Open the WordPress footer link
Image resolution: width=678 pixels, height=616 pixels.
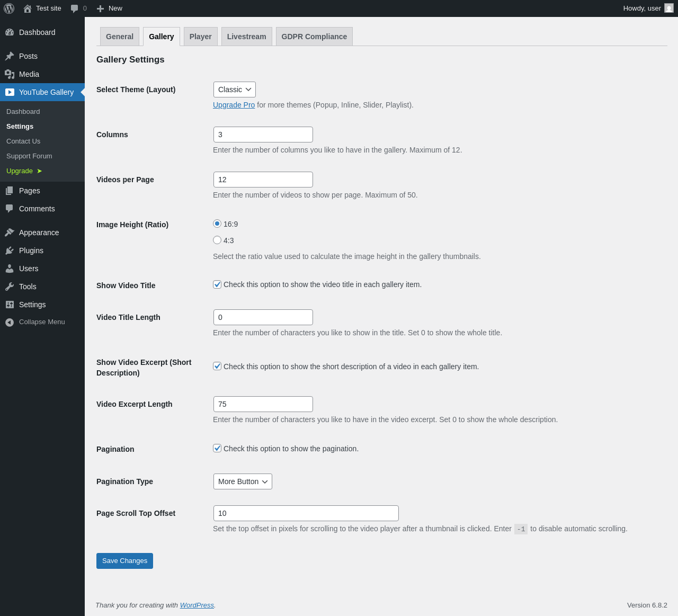197,605
